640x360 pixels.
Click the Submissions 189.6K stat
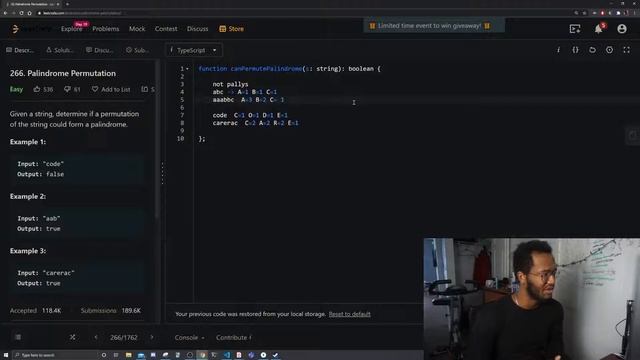tap(111, 311)
